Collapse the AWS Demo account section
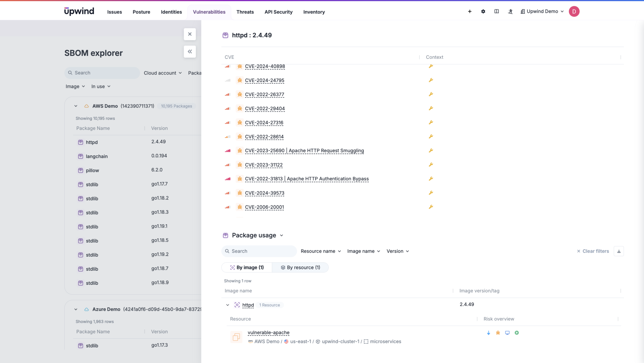Image resolution: width=644 pixels, height=363 pixels. tap(76, 106)
